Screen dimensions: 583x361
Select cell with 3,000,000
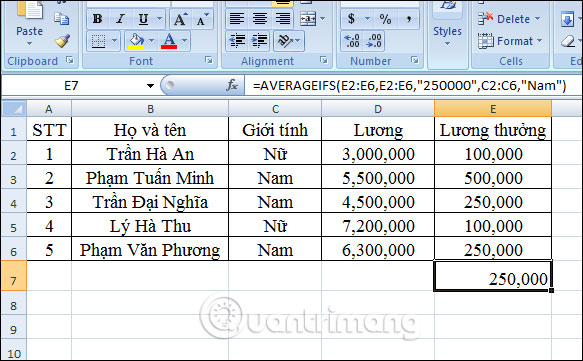pos(378,153)
